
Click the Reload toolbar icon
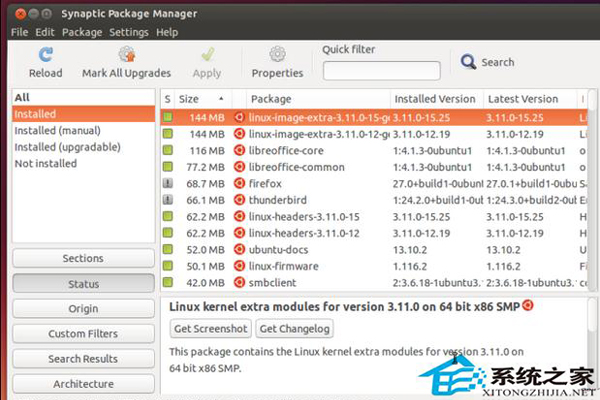(x=46, y=55)
